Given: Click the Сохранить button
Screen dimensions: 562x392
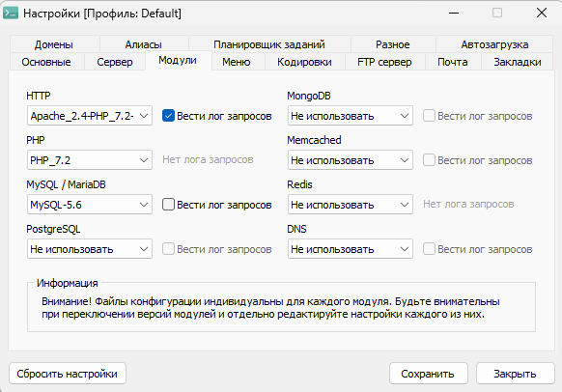Looking at the screenshot, I should coord(428,374).
